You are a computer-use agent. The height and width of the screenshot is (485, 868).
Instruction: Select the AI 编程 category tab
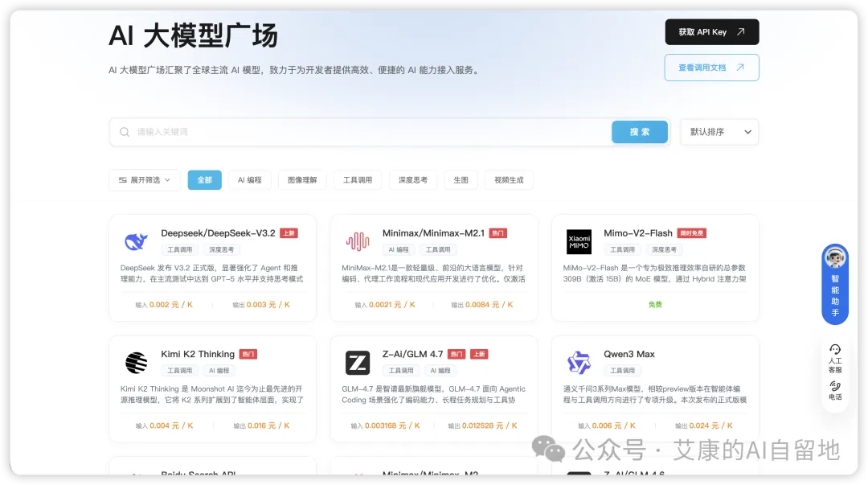(x=250, y=180)
